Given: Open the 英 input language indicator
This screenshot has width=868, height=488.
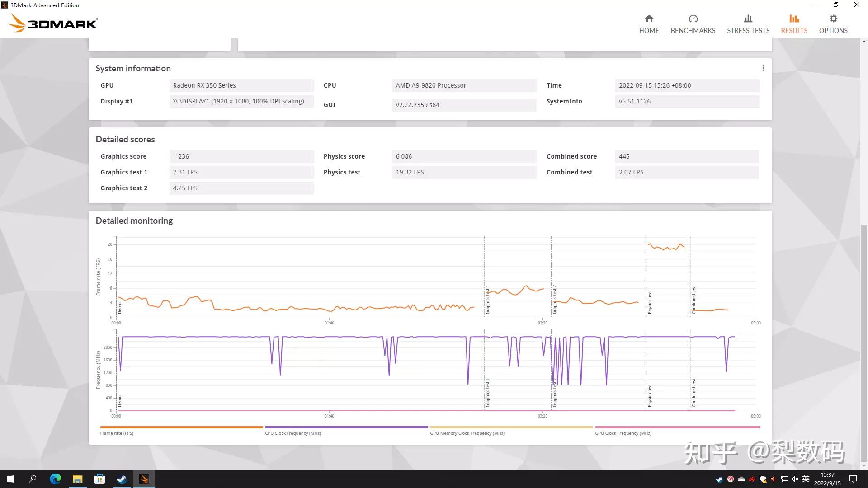Looking at the screenshot, I should tap(806, 480).
